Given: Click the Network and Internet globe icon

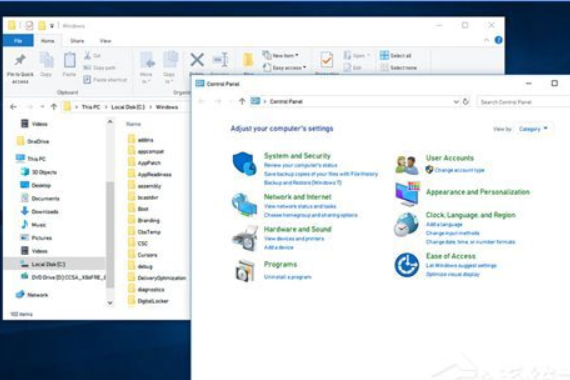Looking at the screenshot, I should point(244,205).
